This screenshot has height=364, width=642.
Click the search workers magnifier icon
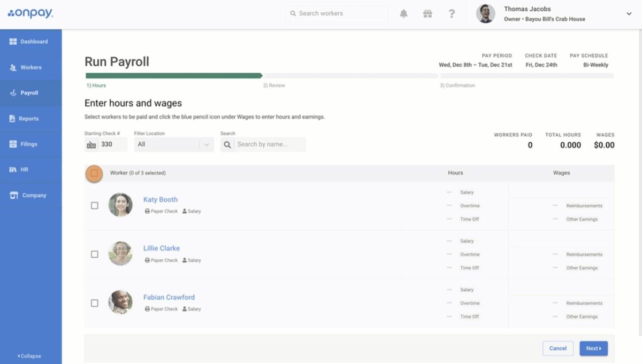293,13
